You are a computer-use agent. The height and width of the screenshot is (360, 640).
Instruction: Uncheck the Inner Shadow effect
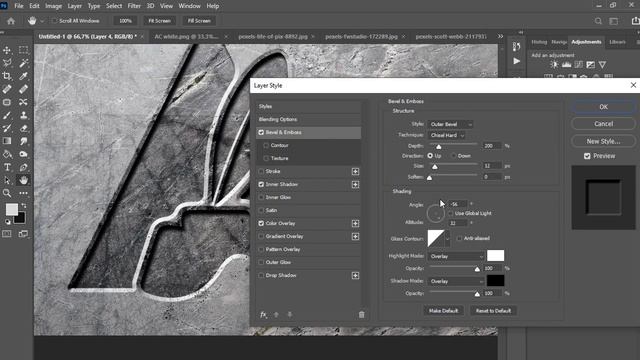(x=261, y=184)
